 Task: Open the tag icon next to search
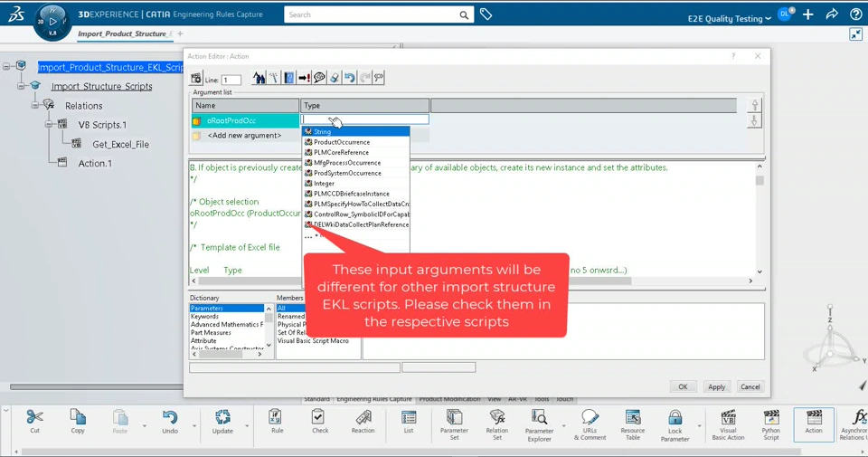[486, 14]
